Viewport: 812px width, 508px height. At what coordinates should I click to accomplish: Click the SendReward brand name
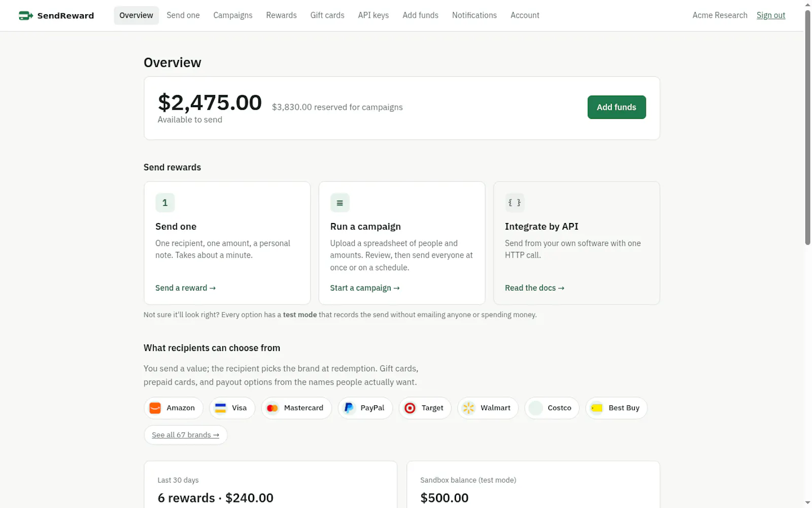tap(65, 16)
